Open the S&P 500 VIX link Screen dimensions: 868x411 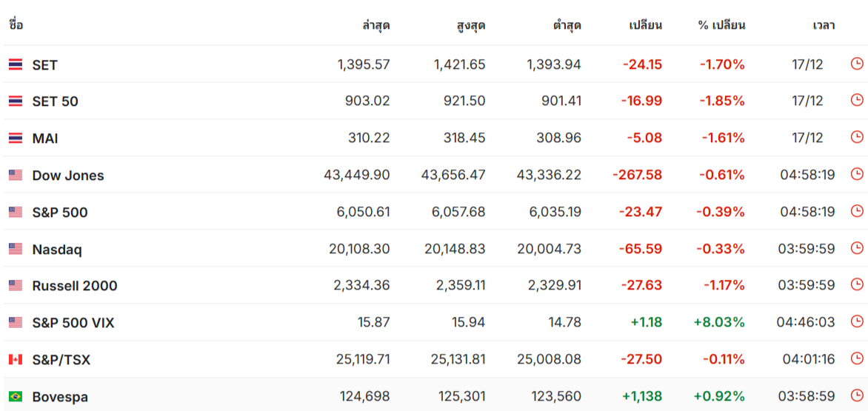(73, 323)
